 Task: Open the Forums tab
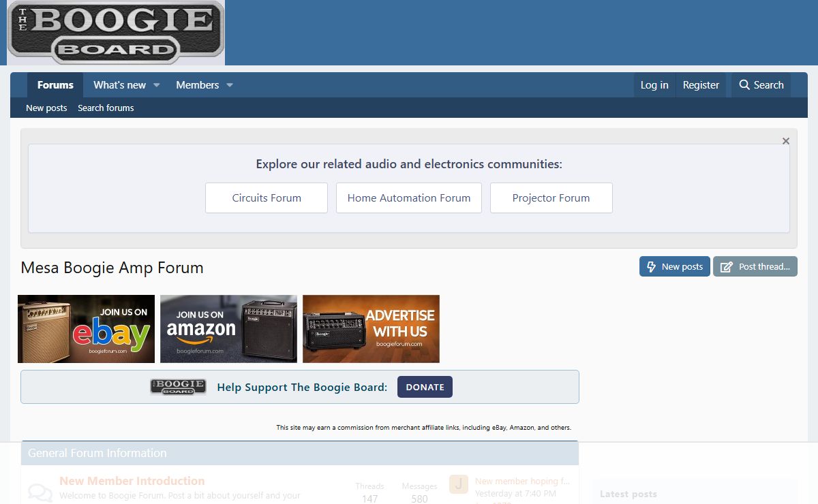pyautogui.click(x=55, y=85)
